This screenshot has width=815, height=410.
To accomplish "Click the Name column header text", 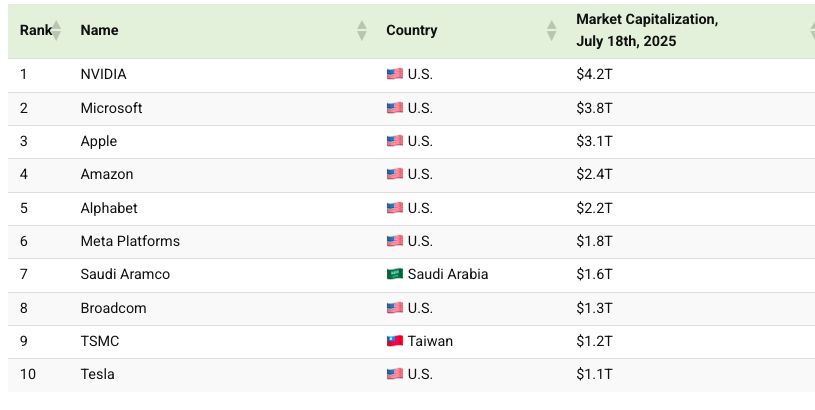I will pos(99,30).
